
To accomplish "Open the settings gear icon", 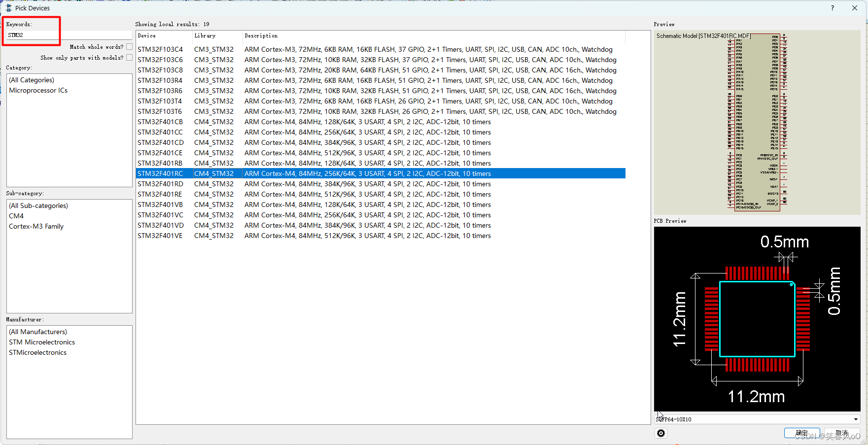I will point(660,433).
